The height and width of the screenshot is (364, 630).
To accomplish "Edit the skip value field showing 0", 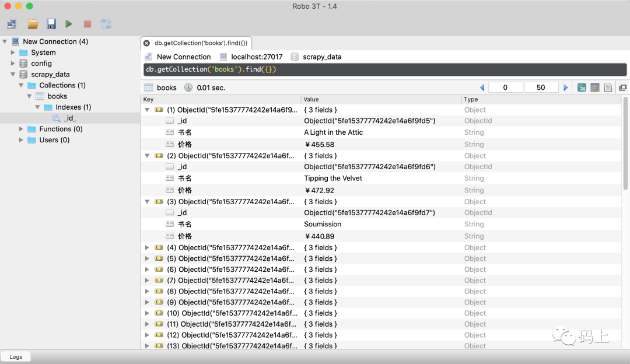I will click(x=505, y=87).
